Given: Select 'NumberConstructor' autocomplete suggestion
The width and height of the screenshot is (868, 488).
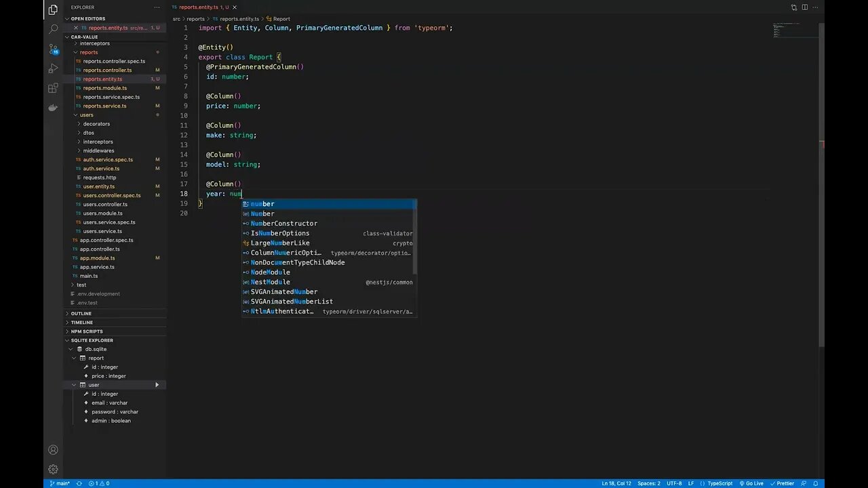Looking at the screenshot, I should pos(329,224).
